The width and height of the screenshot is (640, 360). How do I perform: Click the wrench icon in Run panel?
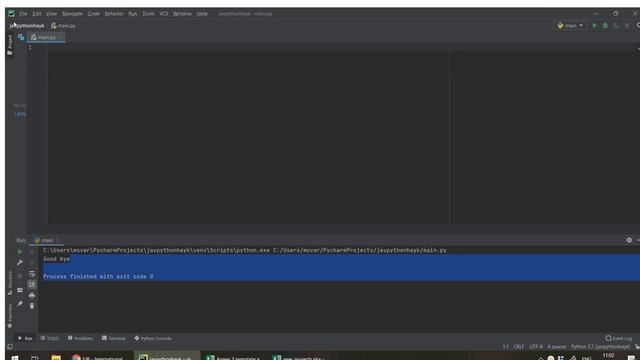pos(20,262)
